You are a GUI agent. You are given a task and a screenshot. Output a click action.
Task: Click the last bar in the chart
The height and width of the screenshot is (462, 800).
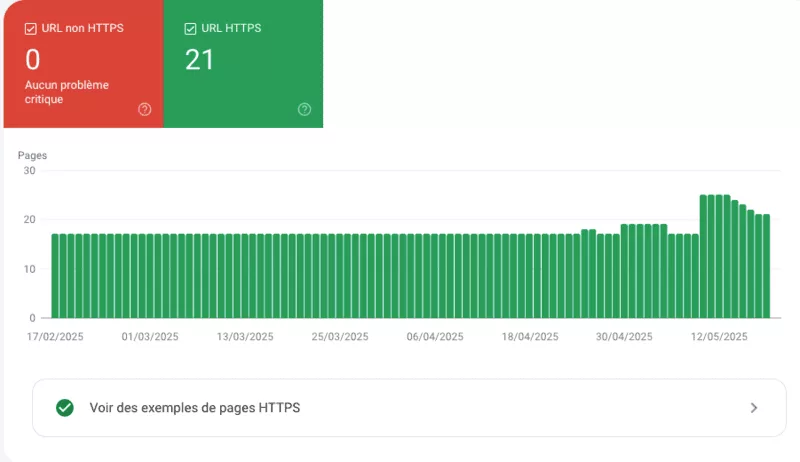766,266
